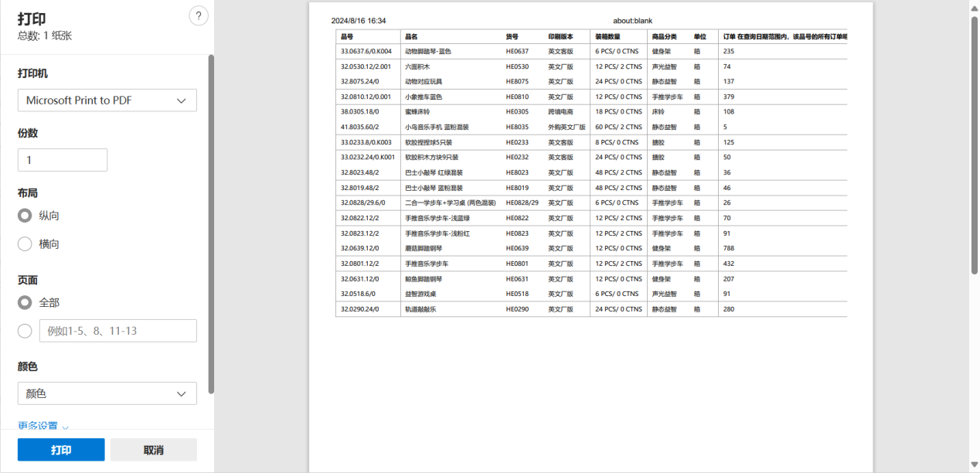The height and width of the screenshot is (473, 980).
Task: Click the preview scrollbar down arrow
Action: 974,465
